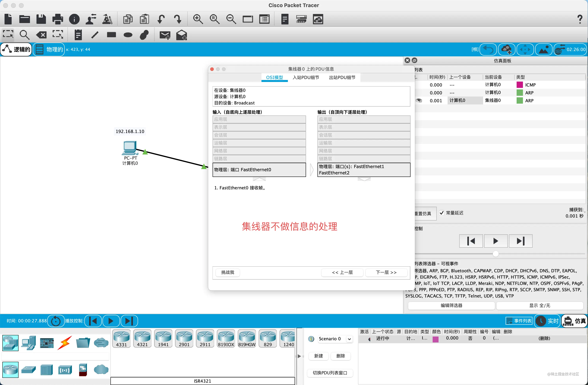Open network information icon
This screenshot has width=588, height=385.
74,19
